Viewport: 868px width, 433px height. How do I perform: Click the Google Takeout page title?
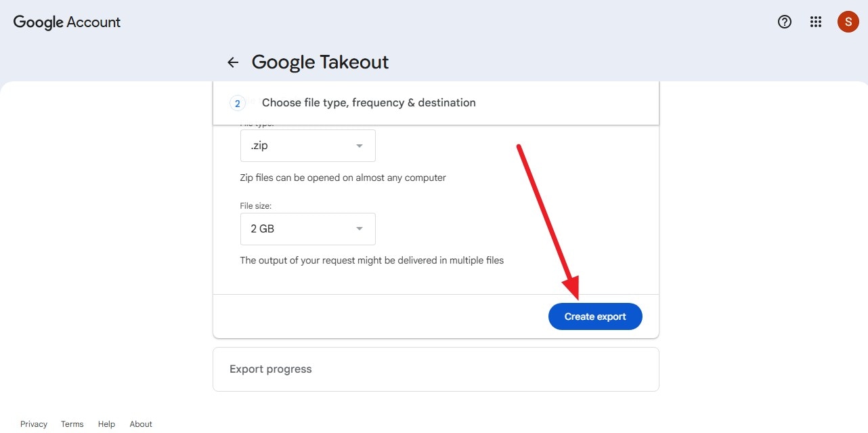320,62
